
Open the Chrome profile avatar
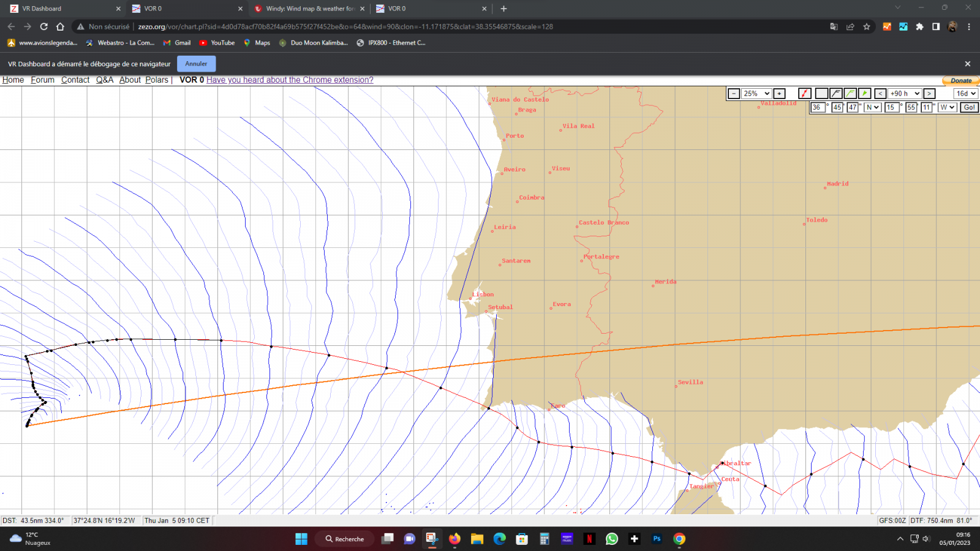pos(952,26)
